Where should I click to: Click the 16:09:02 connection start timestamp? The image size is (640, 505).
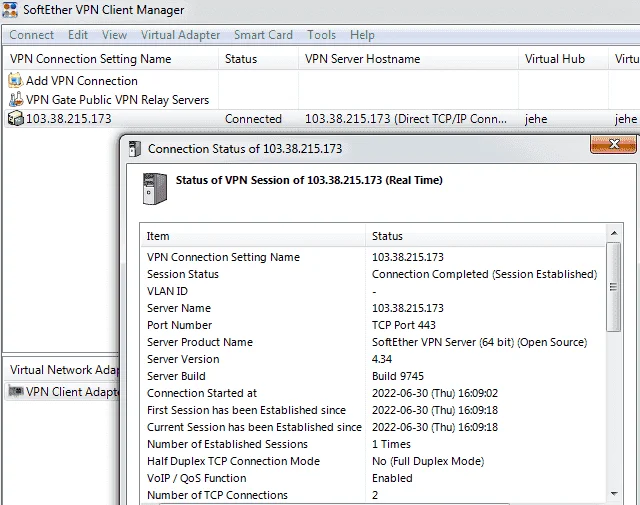click(x=435, y=393)
